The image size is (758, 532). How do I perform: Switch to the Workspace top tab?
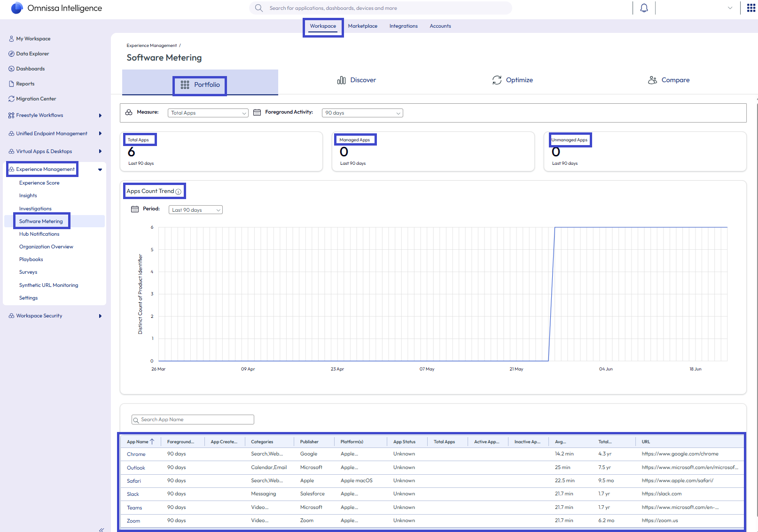coord(323,26)
